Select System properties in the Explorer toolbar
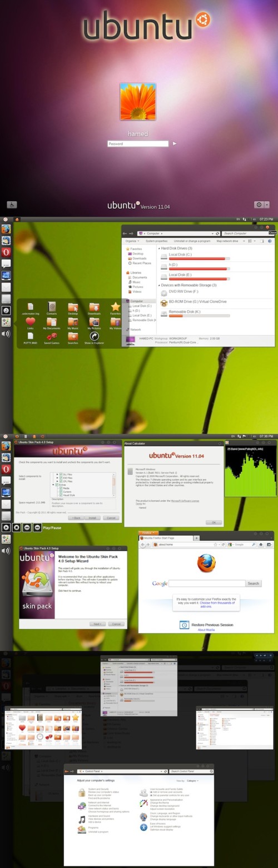Viewport: 278px width, 868px height. 157,241
